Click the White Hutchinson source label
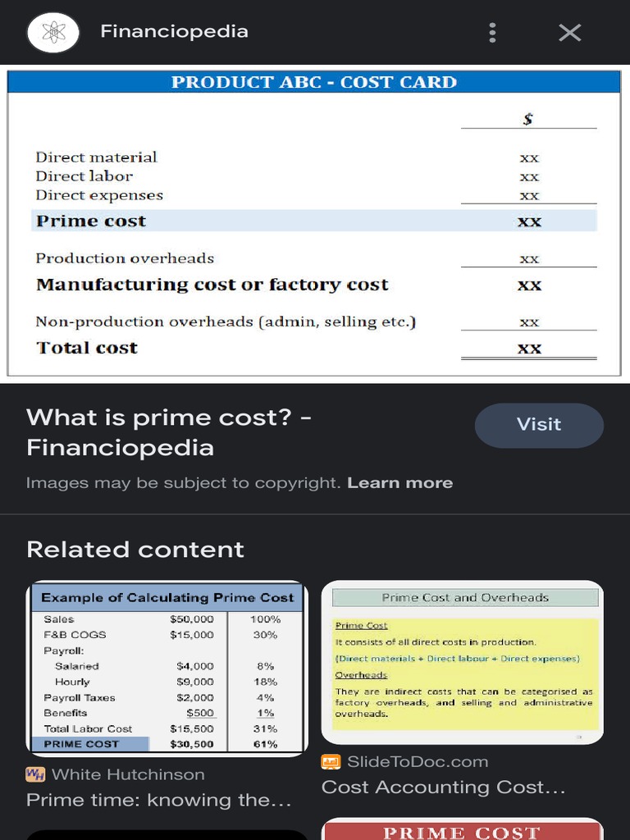 coord(128,774)
